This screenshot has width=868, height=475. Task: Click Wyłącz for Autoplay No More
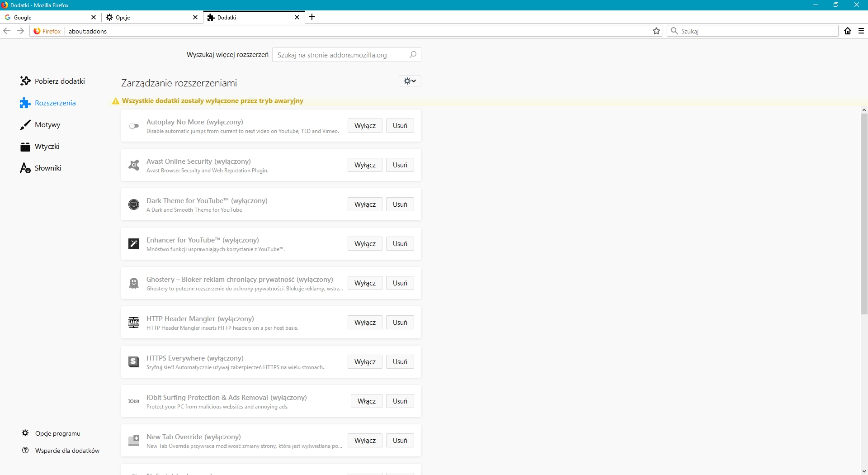point(365,126)
